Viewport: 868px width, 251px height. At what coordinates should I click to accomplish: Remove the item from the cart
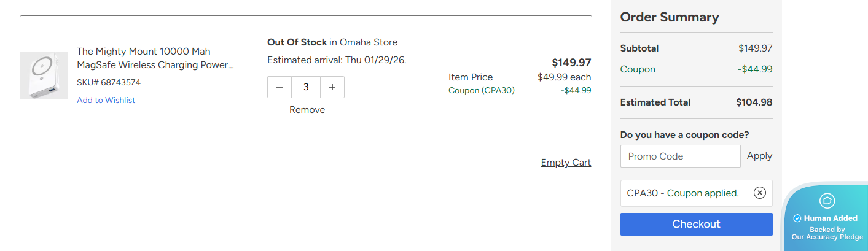pyautogui.click(x=307, y=110)
